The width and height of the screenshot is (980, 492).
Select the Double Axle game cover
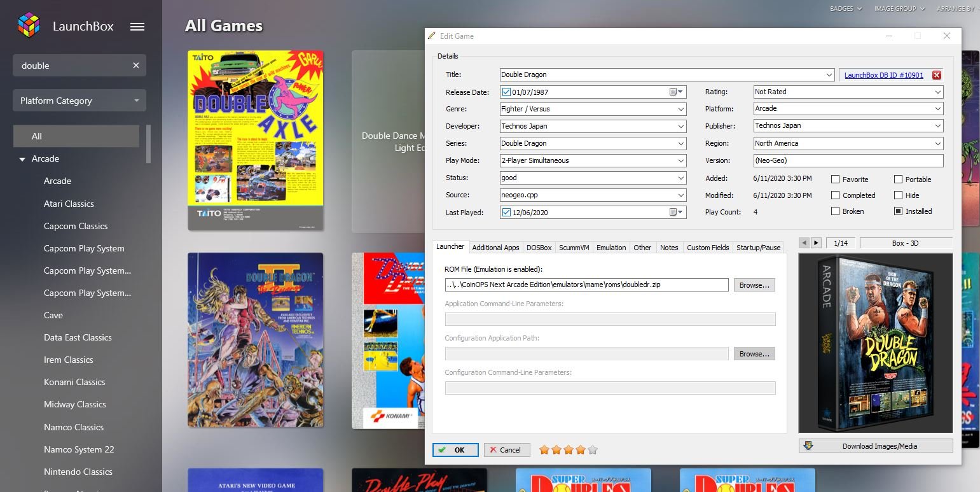click(x=256, y=140)
